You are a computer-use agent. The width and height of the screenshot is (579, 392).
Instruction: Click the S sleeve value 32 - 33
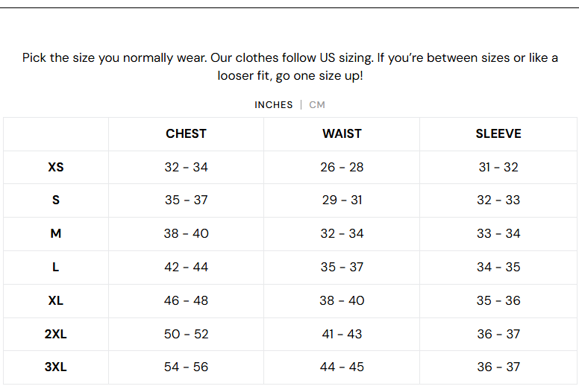tap(498, 200)
